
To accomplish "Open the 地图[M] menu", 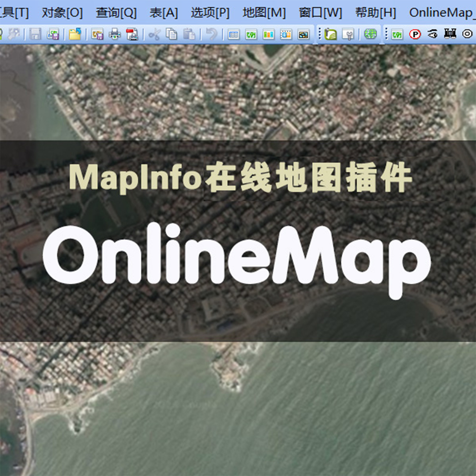I will pyautogui.click(x=264, y=13).
